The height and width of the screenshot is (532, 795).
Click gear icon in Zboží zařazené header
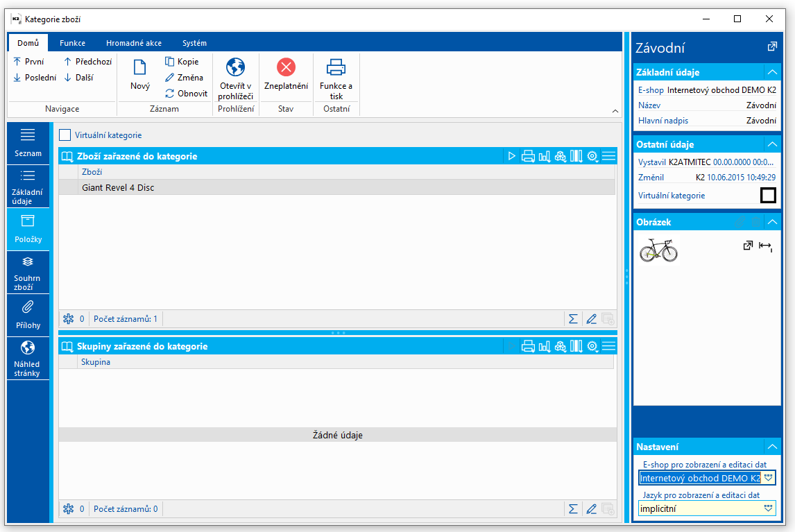pyautogui.click(x=592, y=156)
